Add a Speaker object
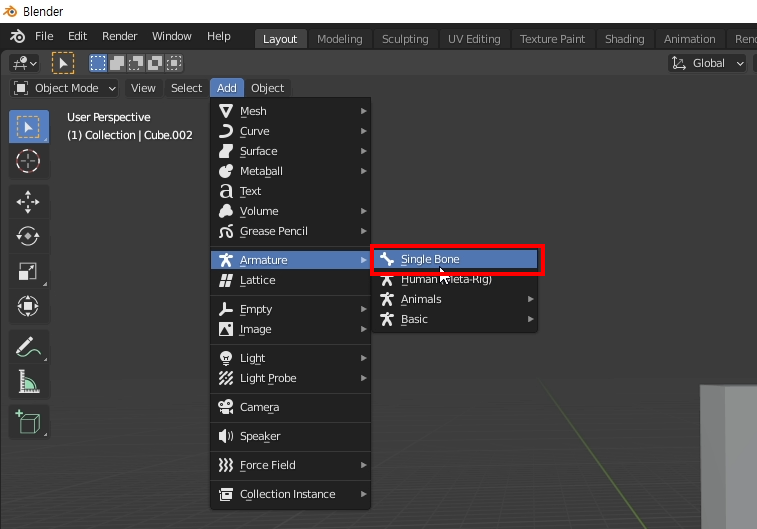Viewport: 757px width, 529px height. click(x=291, y=436)
